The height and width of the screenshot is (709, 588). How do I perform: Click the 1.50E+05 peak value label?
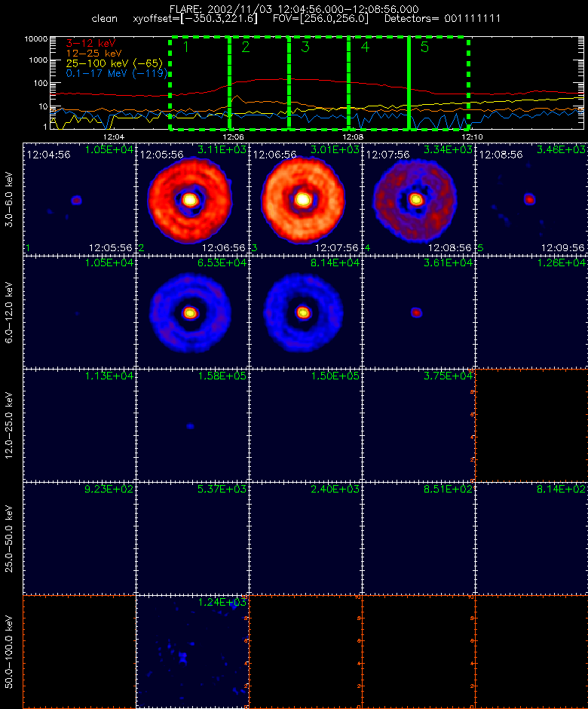335,376
